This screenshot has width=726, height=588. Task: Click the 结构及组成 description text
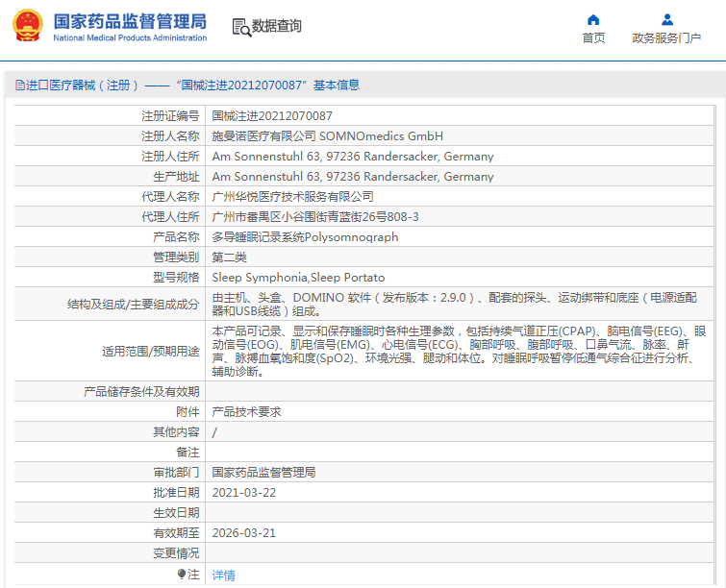click(454, 304)
